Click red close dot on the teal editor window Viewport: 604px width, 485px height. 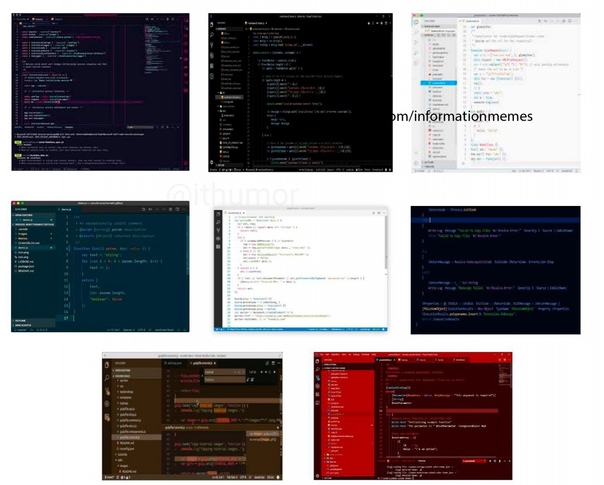tap(15, 204)
